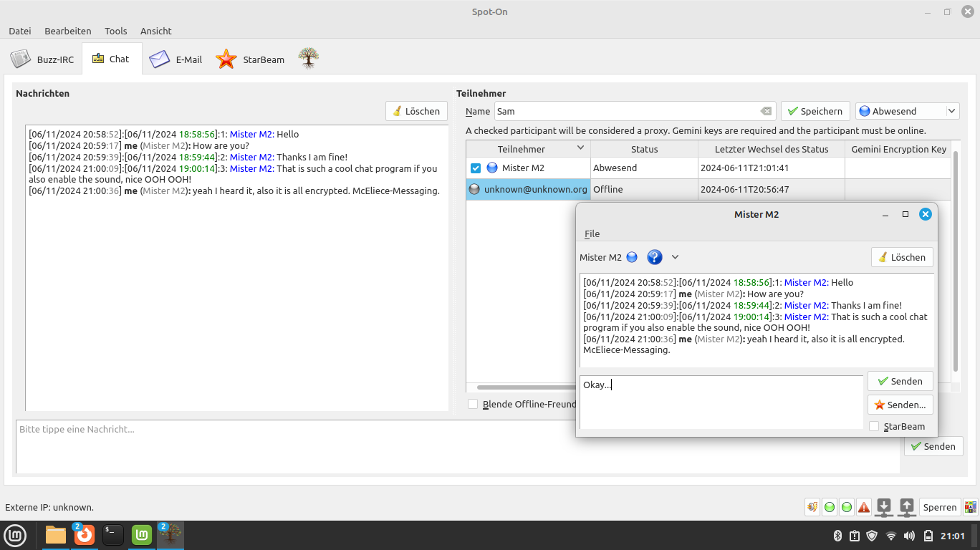Open the Abwesend status dropdown
Image resolution: width=980 pixels, height=550 pixels.
click(x=907, y=111)
